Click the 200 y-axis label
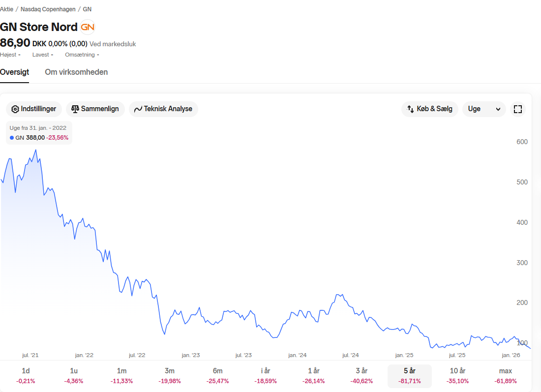 [x=522, y=302]
